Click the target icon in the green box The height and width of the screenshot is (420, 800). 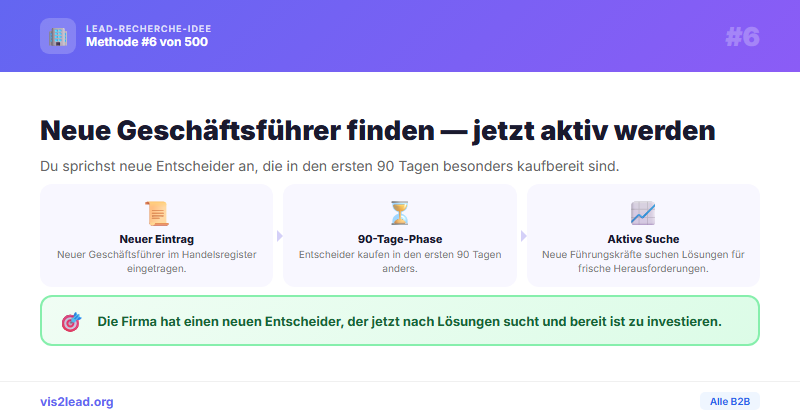(71, 322)
